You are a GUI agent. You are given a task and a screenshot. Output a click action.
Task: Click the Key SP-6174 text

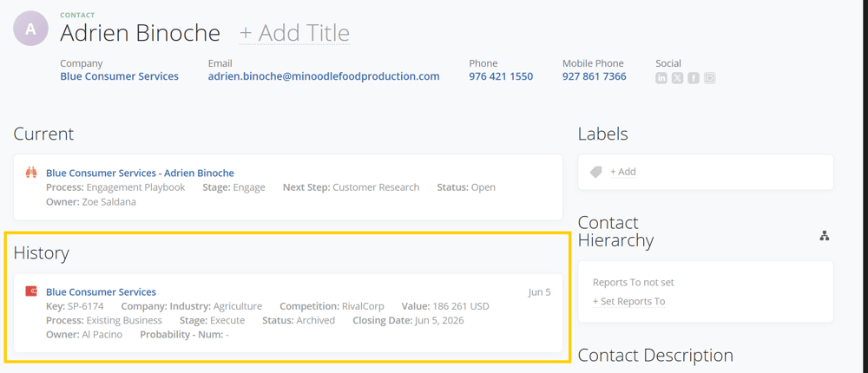(75, 306)
